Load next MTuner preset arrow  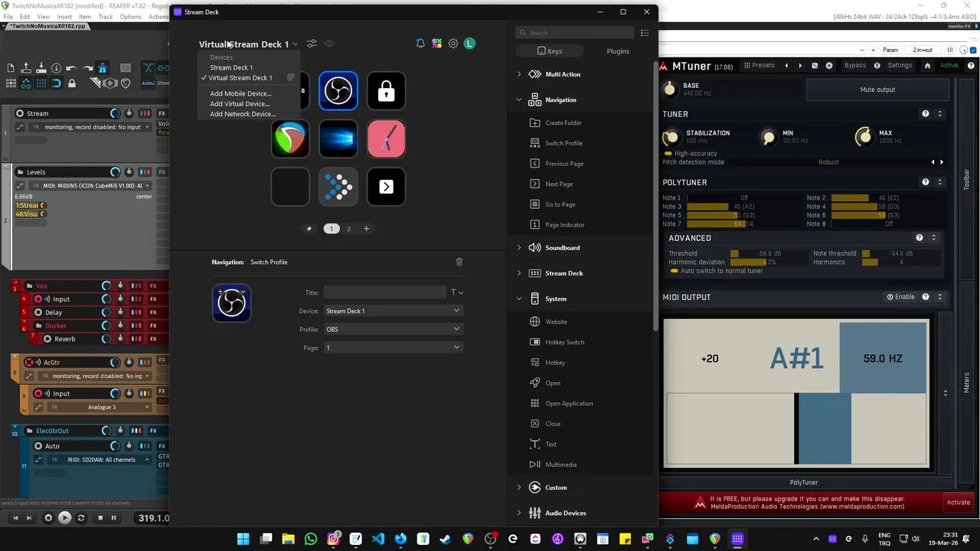point(800,66)
